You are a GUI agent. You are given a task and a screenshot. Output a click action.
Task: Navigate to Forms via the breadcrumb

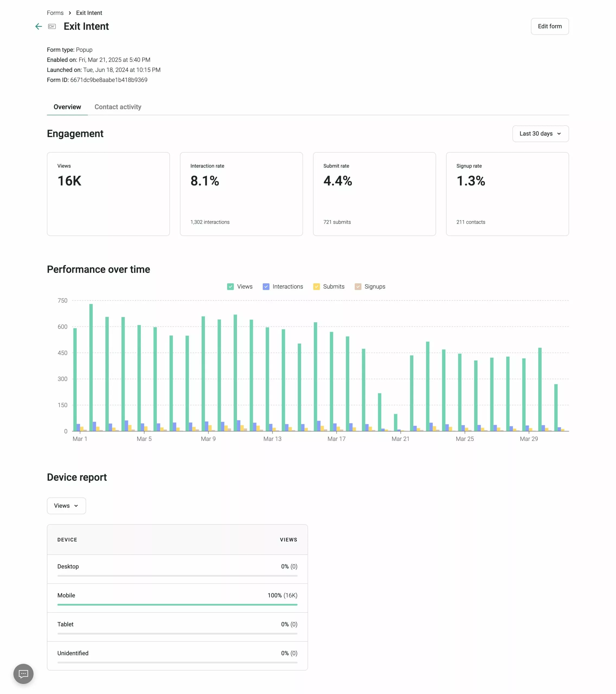click(x=55, y=12)
